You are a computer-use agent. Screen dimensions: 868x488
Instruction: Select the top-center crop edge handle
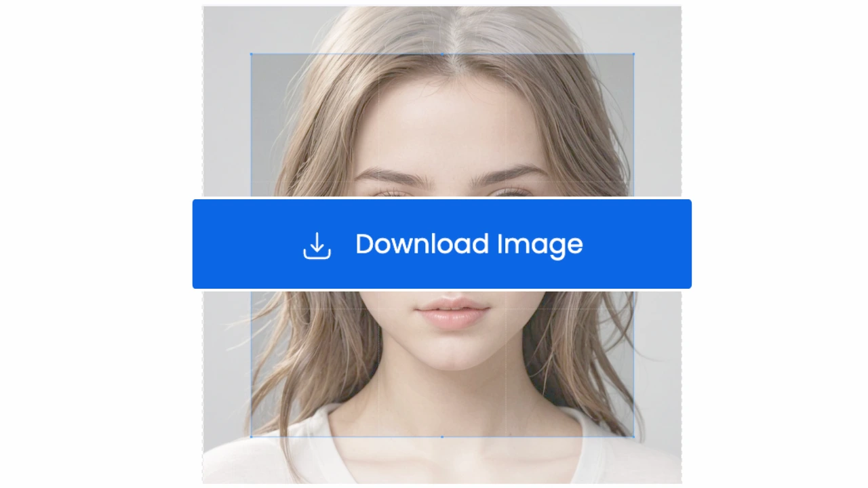(x=442, y=54)
